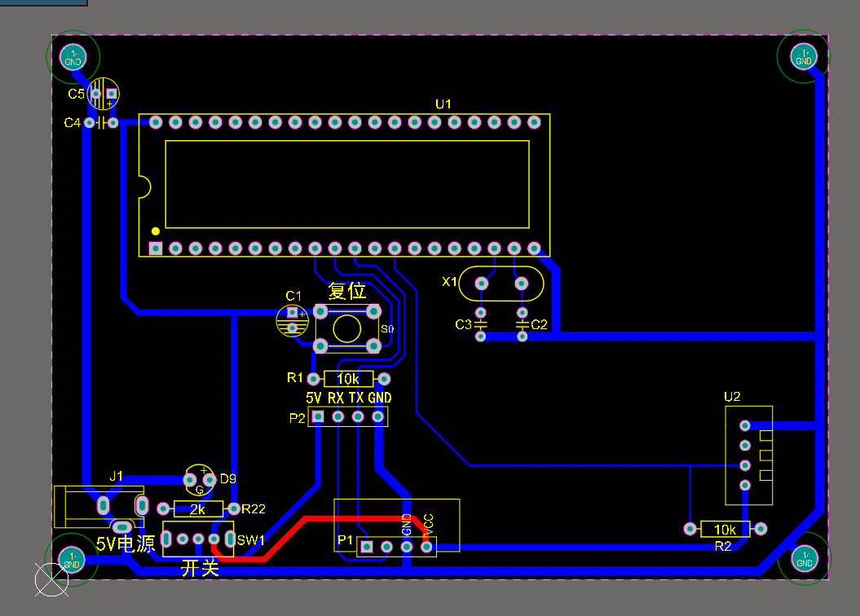Select the VCC pad of header P1

click(426, 547)
